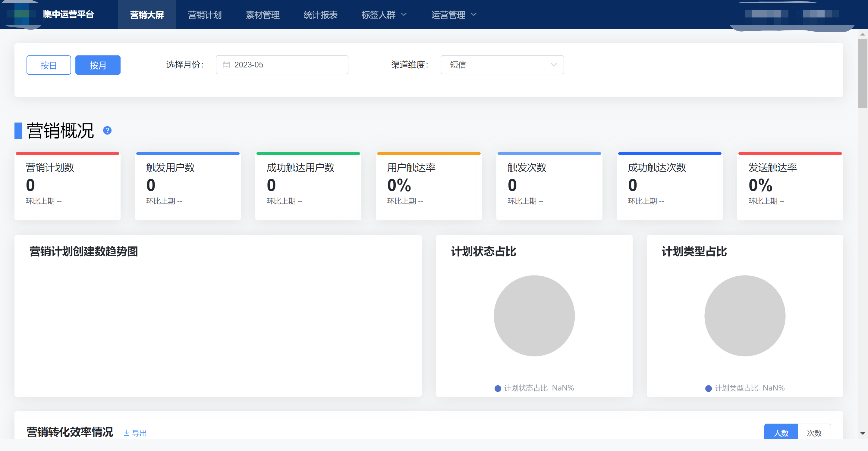Open the 营销计划 tab
This screenshot has width=868, height=451.
[205, 14]
